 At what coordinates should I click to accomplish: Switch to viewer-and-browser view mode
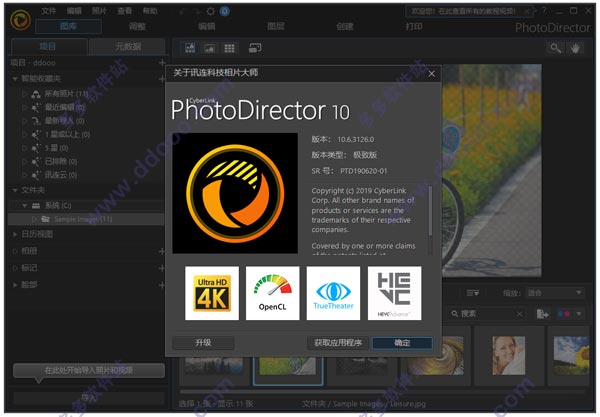point(190,48)
